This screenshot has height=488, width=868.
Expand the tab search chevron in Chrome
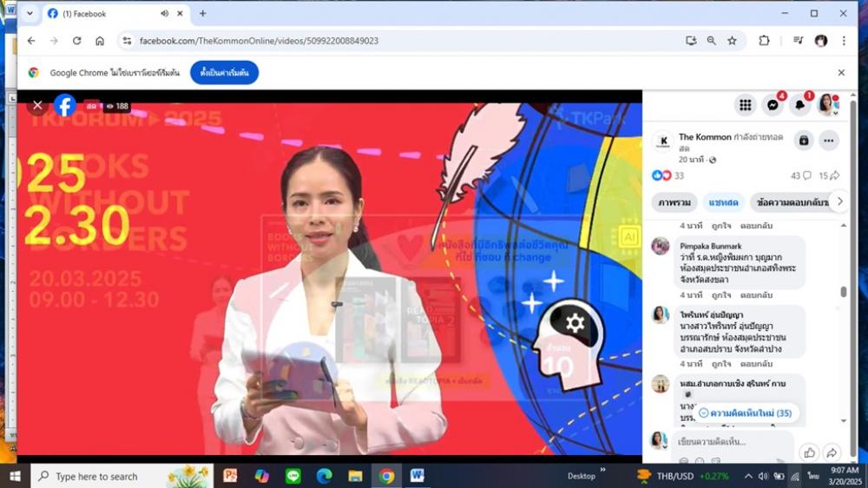pyautogui.click(x=30, y=14)
